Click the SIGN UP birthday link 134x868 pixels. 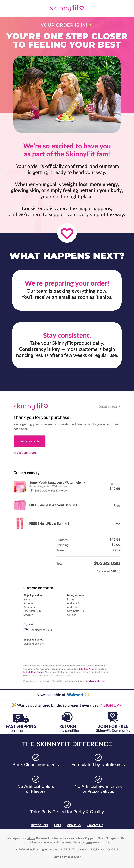point(112,705)
